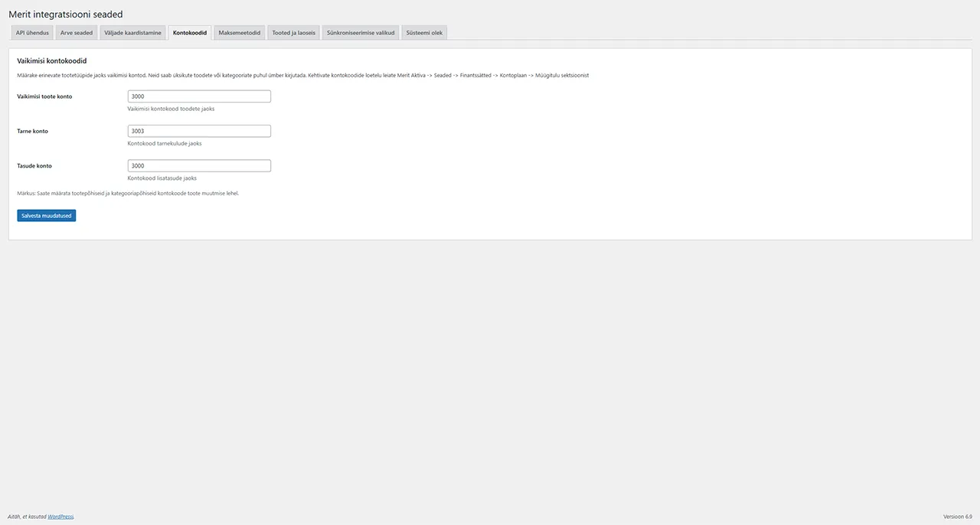Open the API ühendus tab
This screenshot has height=525, width=980.
(x=32, y=33)
